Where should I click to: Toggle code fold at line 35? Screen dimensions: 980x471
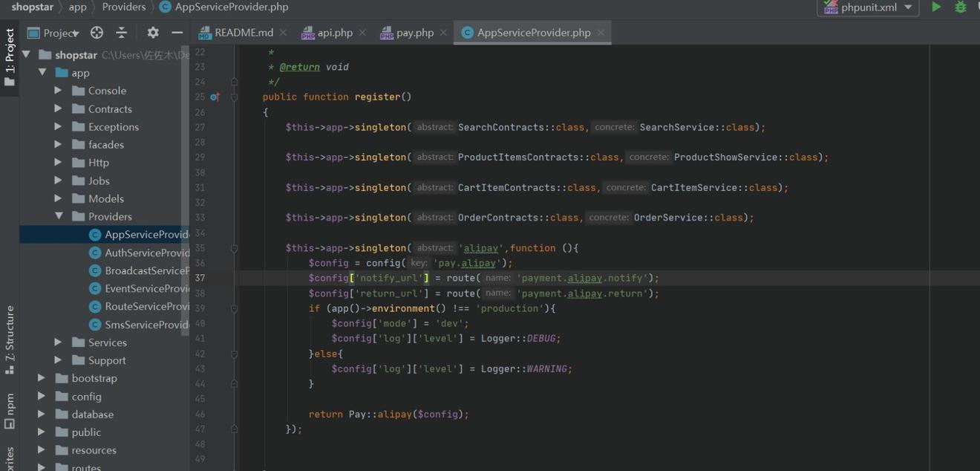(x=234, y=248)
